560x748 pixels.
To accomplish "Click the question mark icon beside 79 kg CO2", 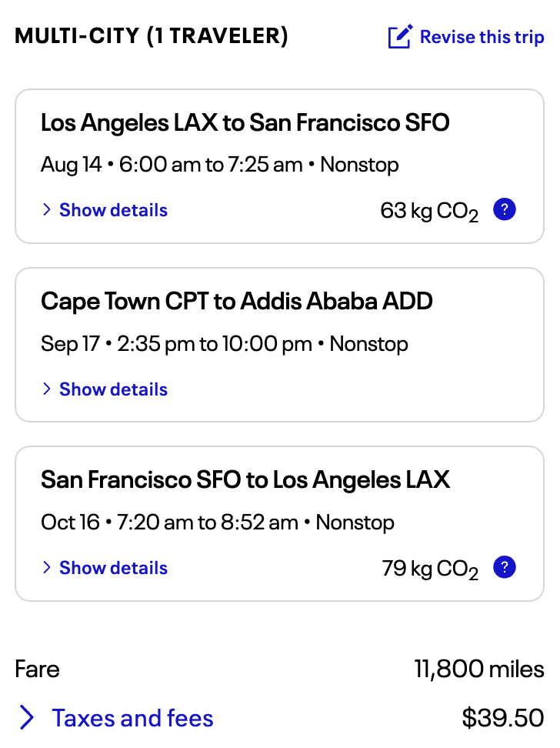I will tap(505, 568).
